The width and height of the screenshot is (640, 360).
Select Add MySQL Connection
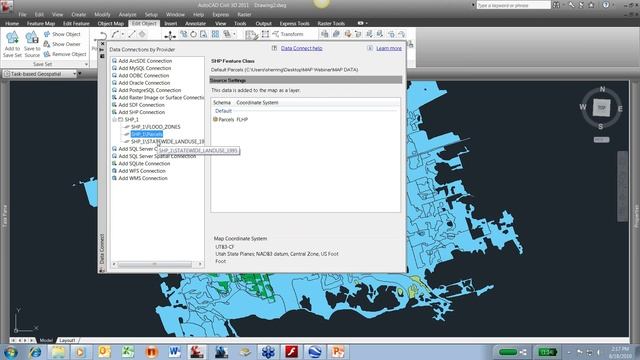[x=144, y=68]
